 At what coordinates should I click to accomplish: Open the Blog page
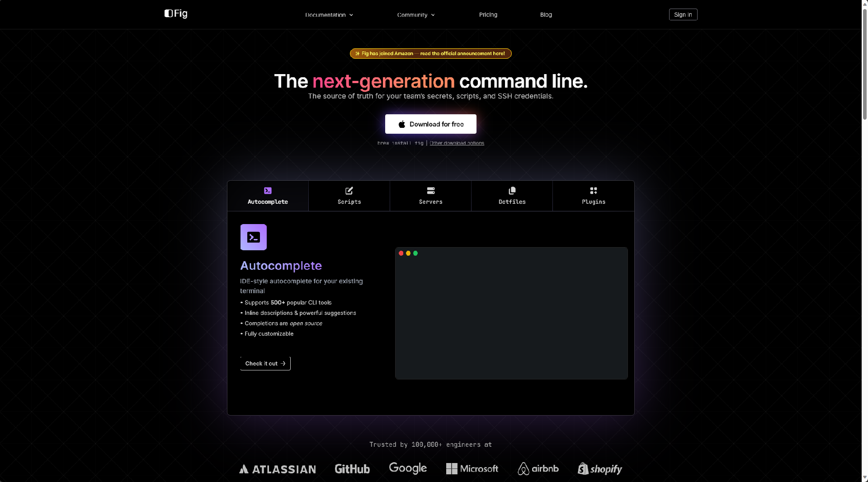tap(546, 15)
